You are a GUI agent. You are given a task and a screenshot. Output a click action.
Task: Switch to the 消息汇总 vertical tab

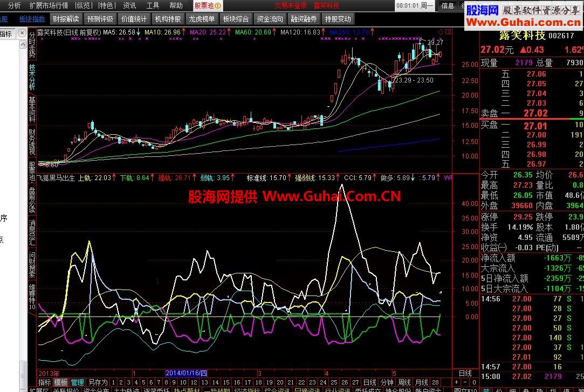coord(32,232)
